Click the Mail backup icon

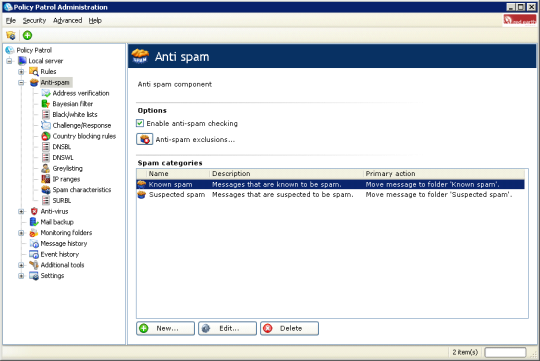[34, 222]
